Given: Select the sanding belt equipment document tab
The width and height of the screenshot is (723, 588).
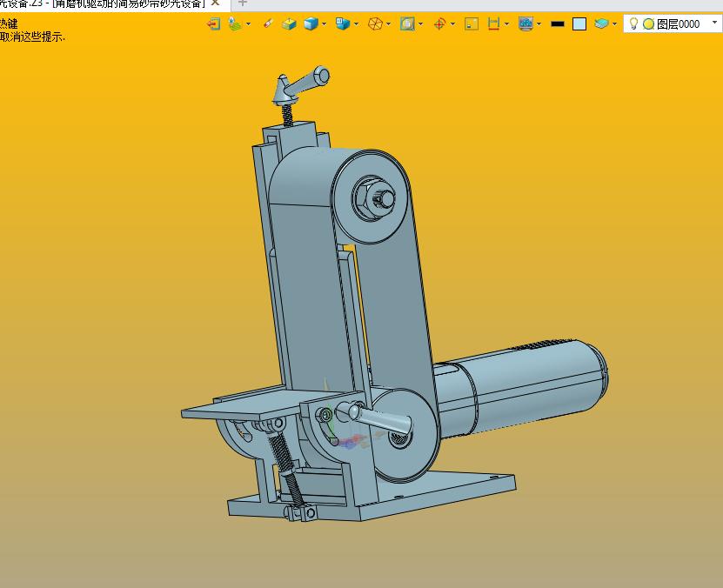Looking at the screenshot, I should coord(102,3).
